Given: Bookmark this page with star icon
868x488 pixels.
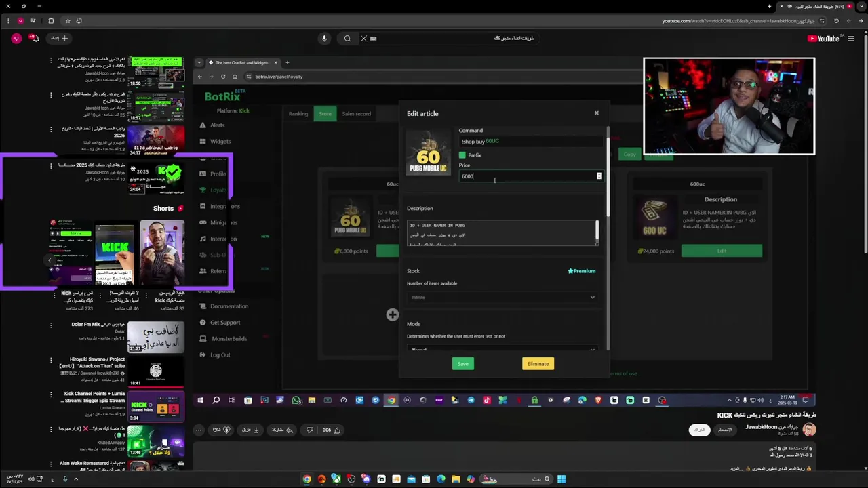Looking at the screenshot, I should point(67,21).
